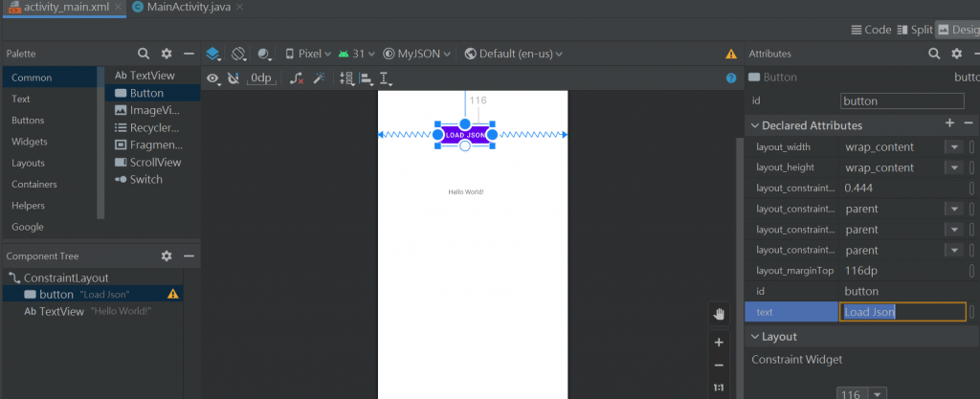This screenshot has width=980, height=399.
Task: Open Pixel device preview dropdown
Action: [x=307, y=54]
